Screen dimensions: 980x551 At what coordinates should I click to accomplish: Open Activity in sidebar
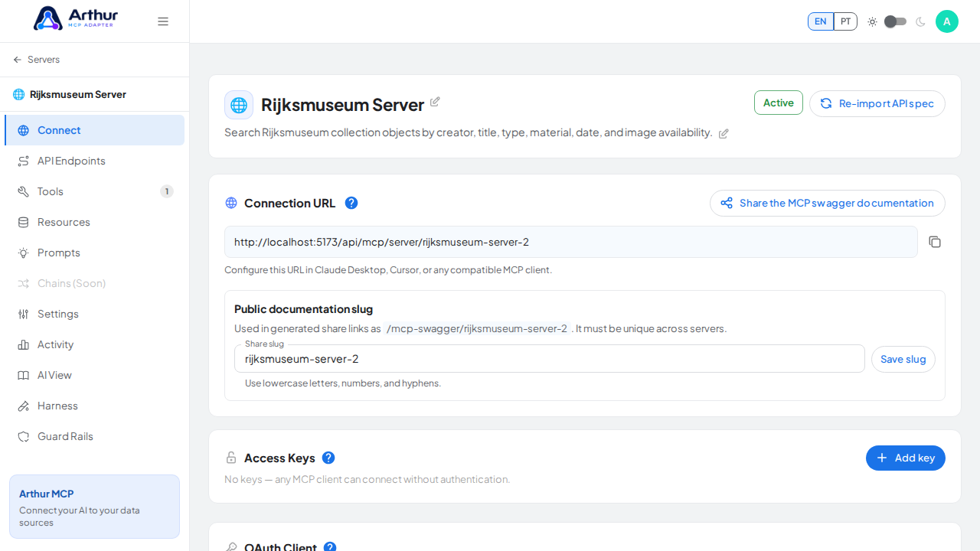click(94, 344)
